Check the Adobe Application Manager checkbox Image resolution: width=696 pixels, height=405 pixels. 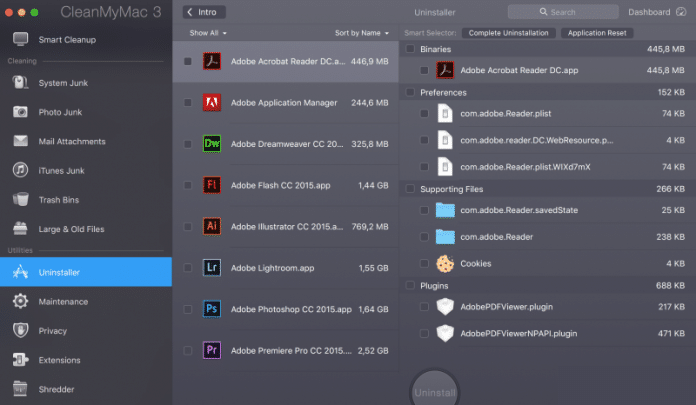(x=188, y=103)
